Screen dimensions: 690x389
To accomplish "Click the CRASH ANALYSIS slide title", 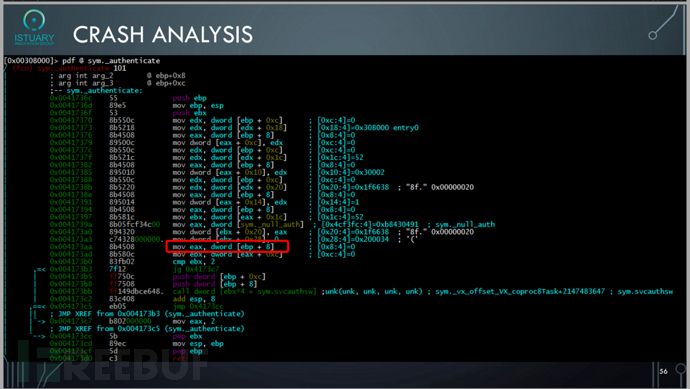I will pyautogui.click(x=163, y=35).
